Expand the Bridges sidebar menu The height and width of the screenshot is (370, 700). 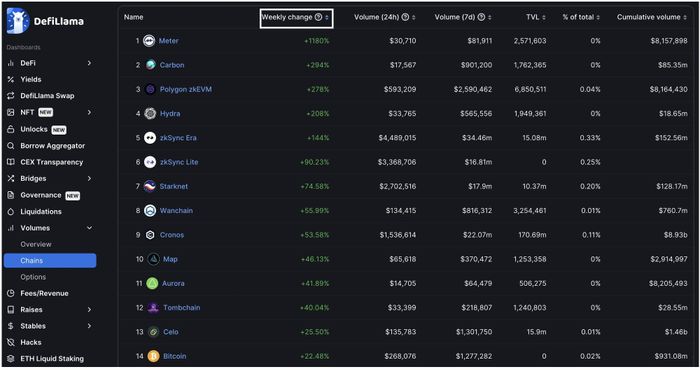89,178
